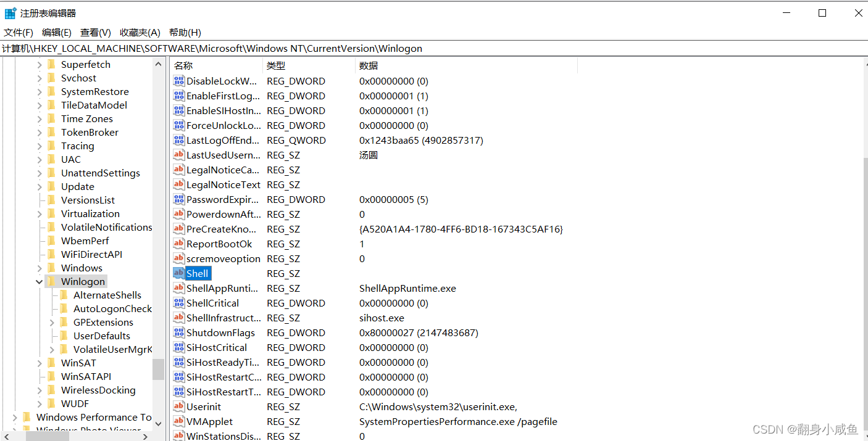Click the registry path address bar

click(x=434, y=48)
